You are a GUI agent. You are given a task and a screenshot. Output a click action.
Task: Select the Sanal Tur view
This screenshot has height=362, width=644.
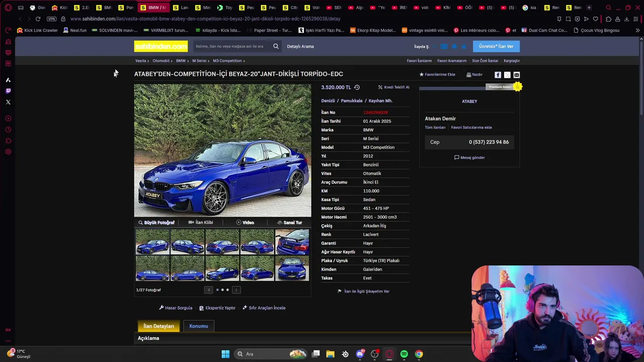point(290,222)
